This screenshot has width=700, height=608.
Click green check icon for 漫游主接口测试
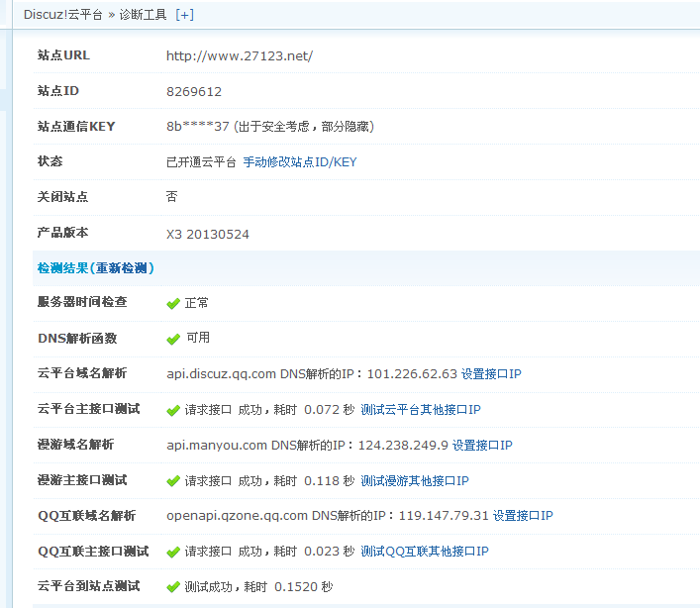click(173, 481)
